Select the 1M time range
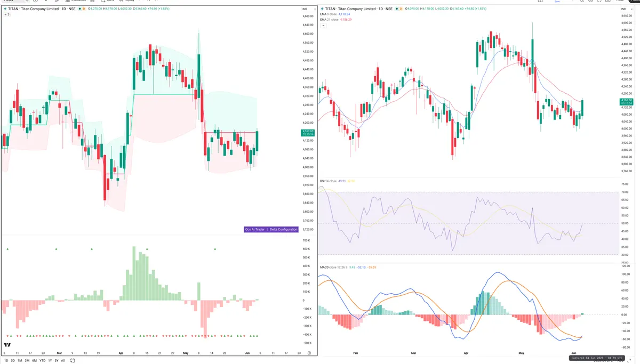Screen dimensions: 640x364 [20, 361]
